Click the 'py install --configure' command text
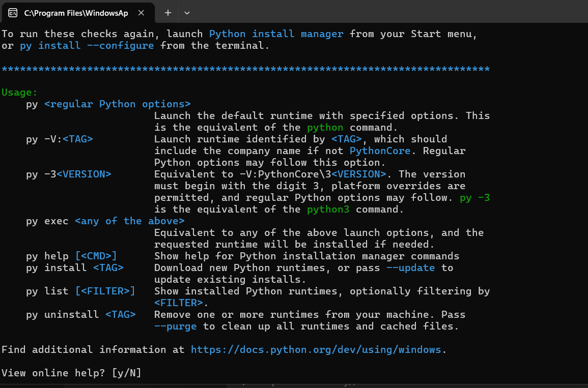Screen dimensions: 588x388 coord(87,46)
